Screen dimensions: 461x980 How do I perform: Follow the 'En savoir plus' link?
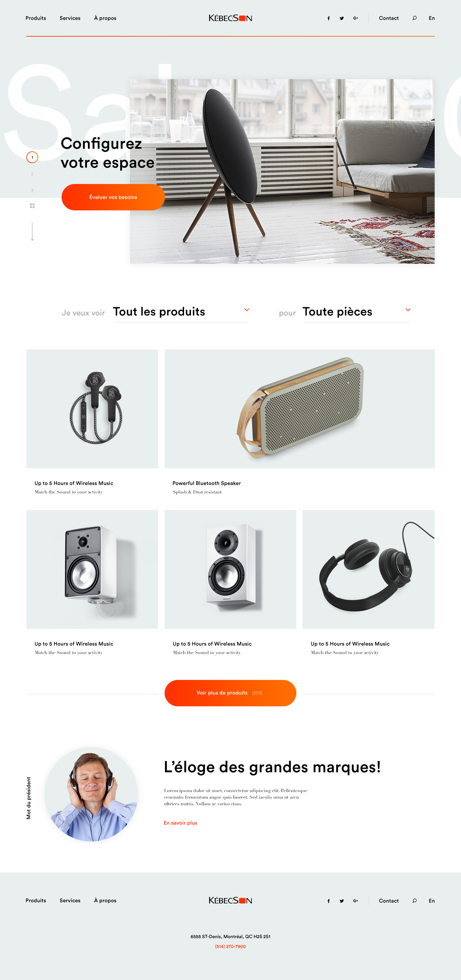coord(180,822)
